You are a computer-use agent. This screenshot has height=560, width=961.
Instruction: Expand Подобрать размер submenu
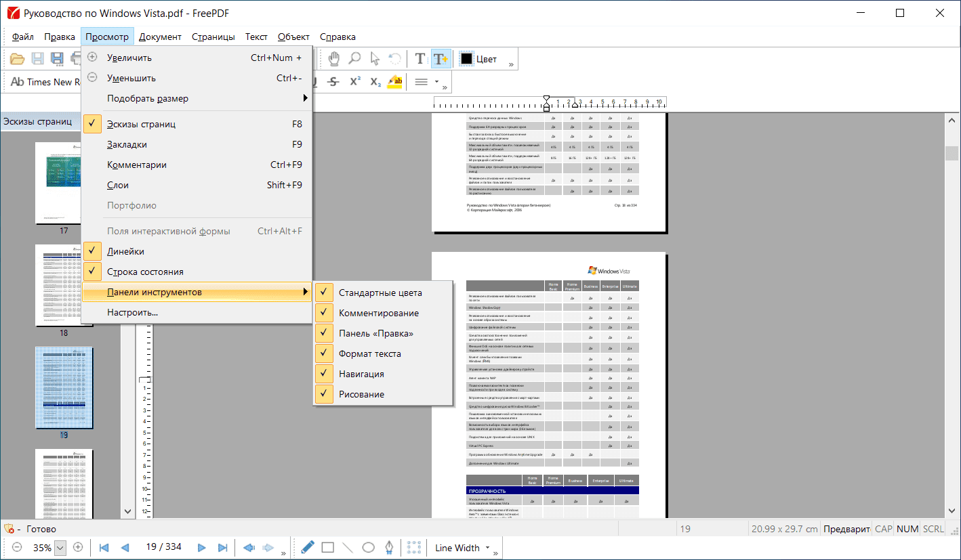pos(197,98)
